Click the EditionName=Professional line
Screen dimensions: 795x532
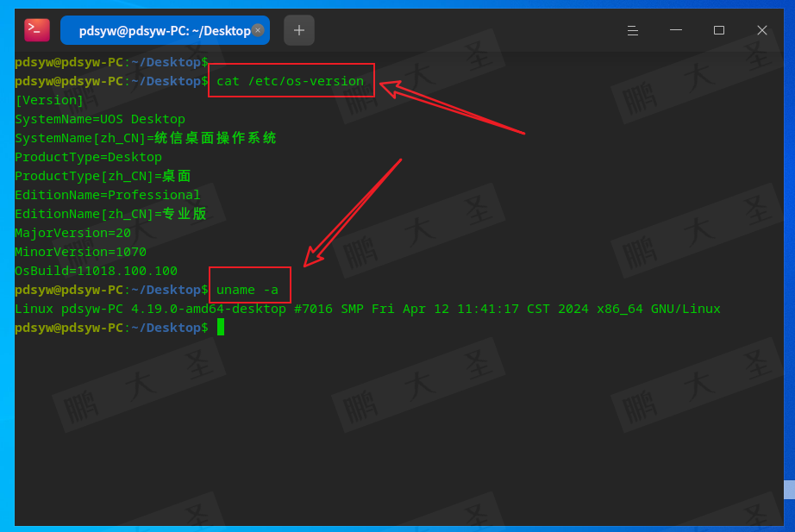(108, 195)
